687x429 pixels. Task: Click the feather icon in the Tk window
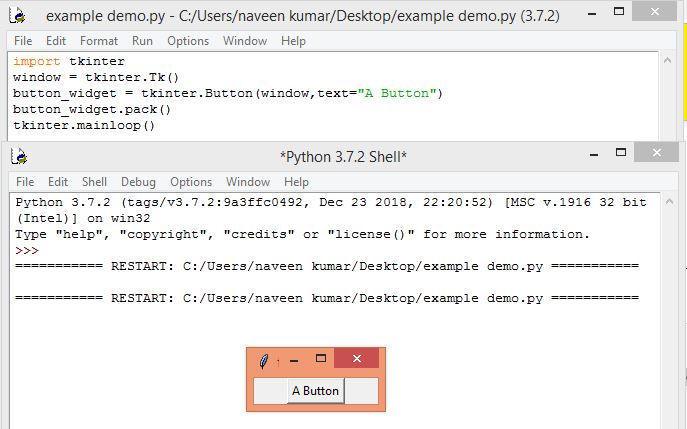click(x=264, y=362)
